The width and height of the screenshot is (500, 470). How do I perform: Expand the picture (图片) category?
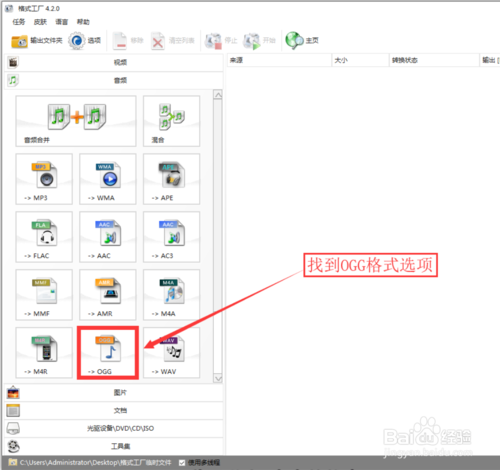click(114, 393)
